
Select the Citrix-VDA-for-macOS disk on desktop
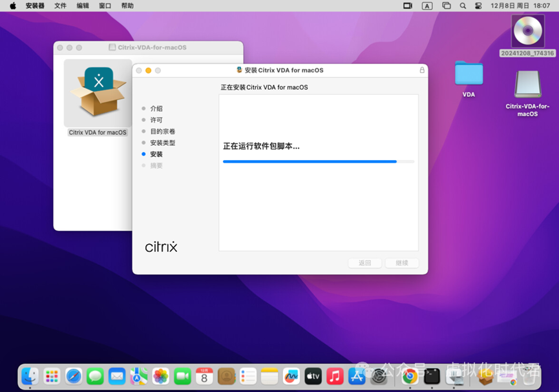[x=527, y=94]
